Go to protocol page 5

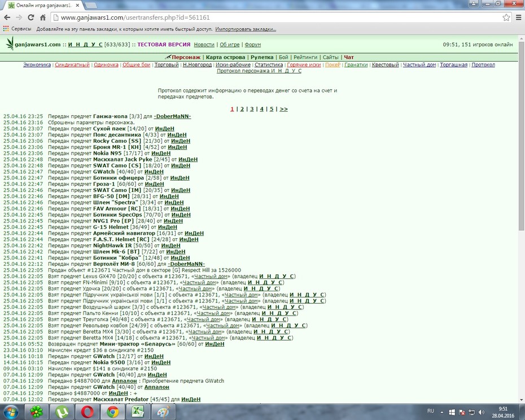272,109
